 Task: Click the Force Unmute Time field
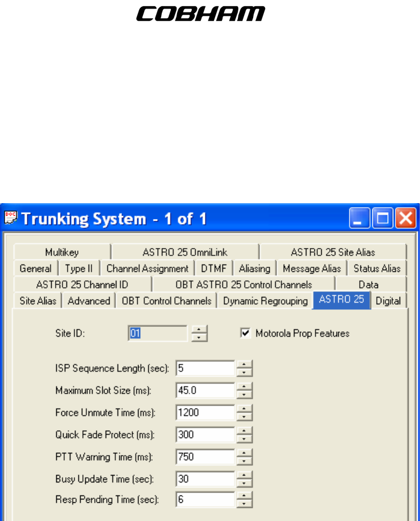205,413
